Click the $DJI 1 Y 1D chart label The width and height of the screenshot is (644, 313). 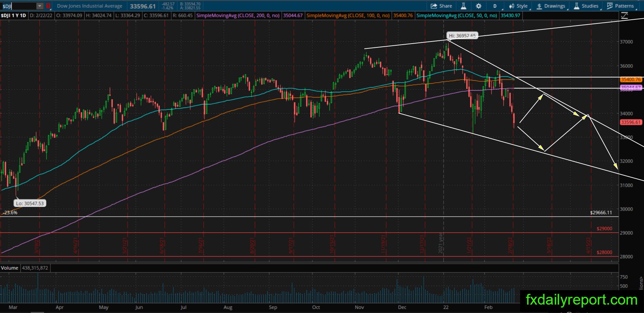[x=13, y=16]
